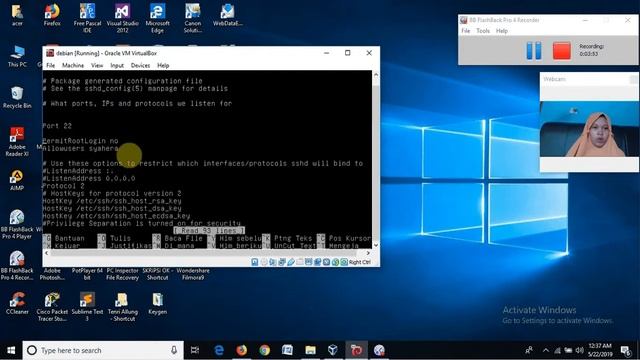Viewport: 640px width, 360px height.
Task: Select the acer desktop icon
Action: point(17,16)
